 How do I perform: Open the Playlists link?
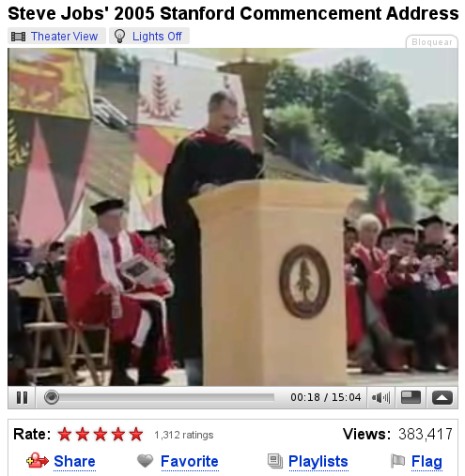pyautogui.click(x=318, y=462)
